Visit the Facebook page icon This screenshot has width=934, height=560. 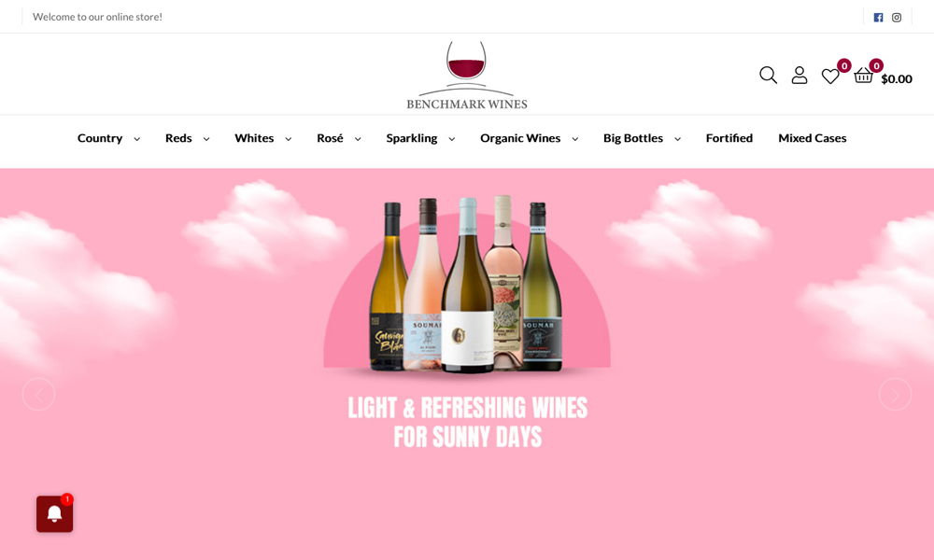[878, 17]
